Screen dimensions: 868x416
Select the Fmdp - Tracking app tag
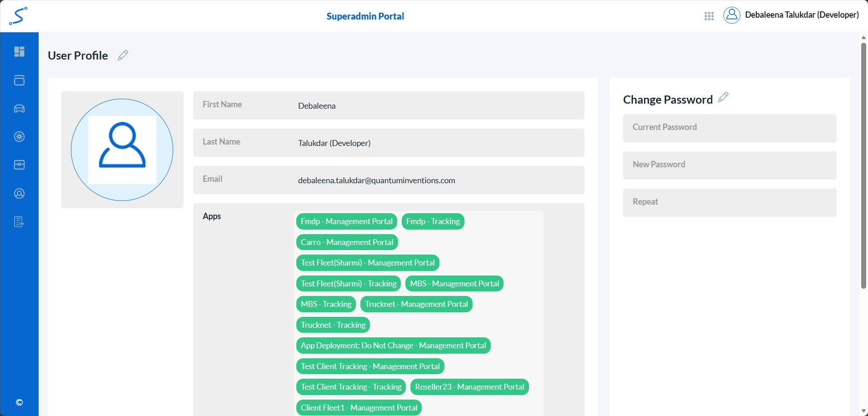point(433,221)
